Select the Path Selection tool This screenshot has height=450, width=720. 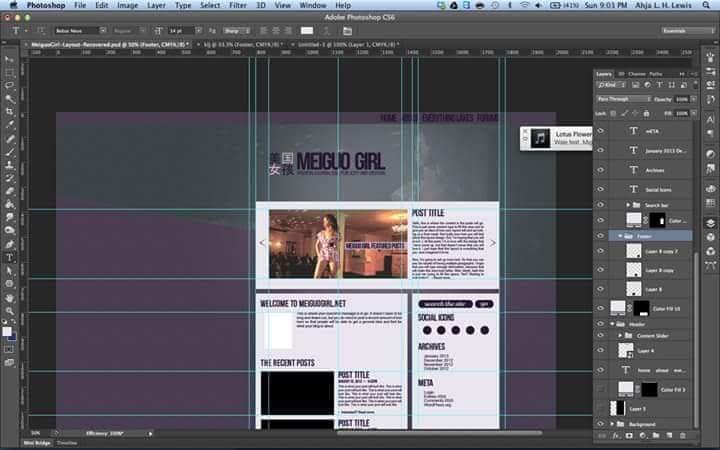coord(9,270)
